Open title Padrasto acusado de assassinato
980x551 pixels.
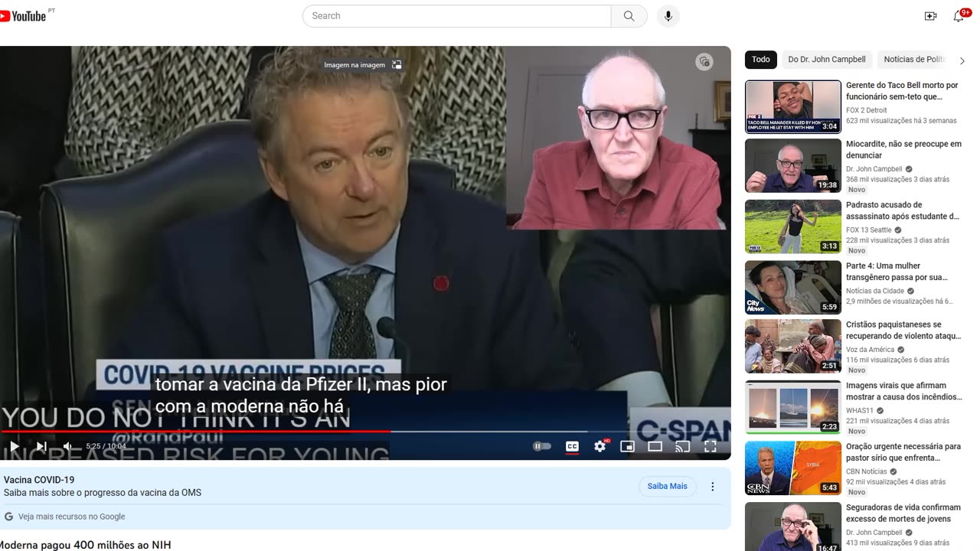click(x=903, y=210)
